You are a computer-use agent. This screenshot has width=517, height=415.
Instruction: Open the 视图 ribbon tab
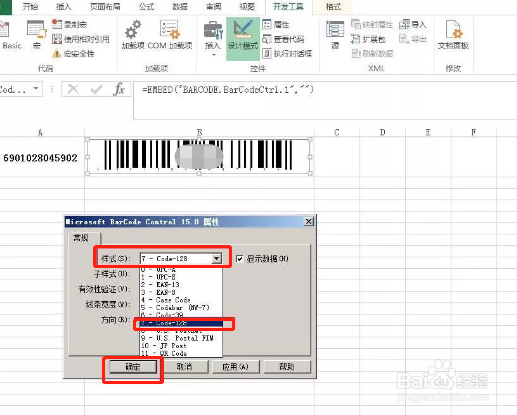point(247,6)
